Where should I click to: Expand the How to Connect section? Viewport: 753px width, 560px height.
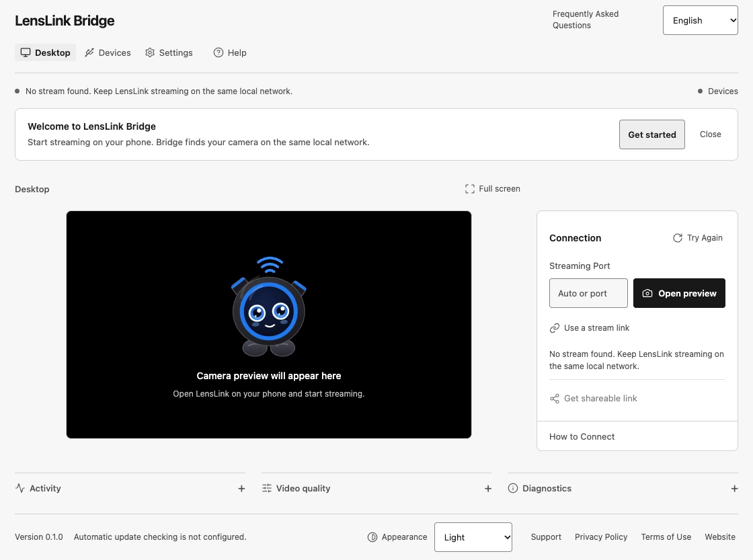click(x=637, y=436)
